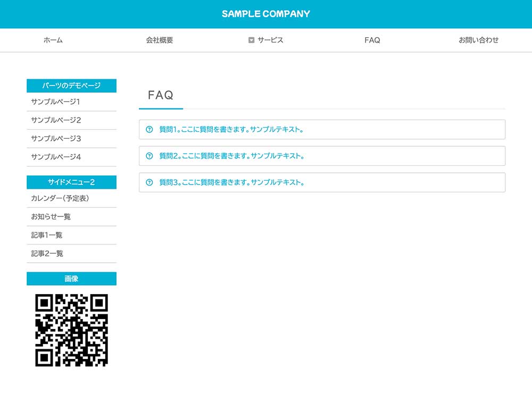Expand the サービス dropdown arrow icon
This screenshot has width=532, height=394.
pyautogui.click(x=252, y=40)
